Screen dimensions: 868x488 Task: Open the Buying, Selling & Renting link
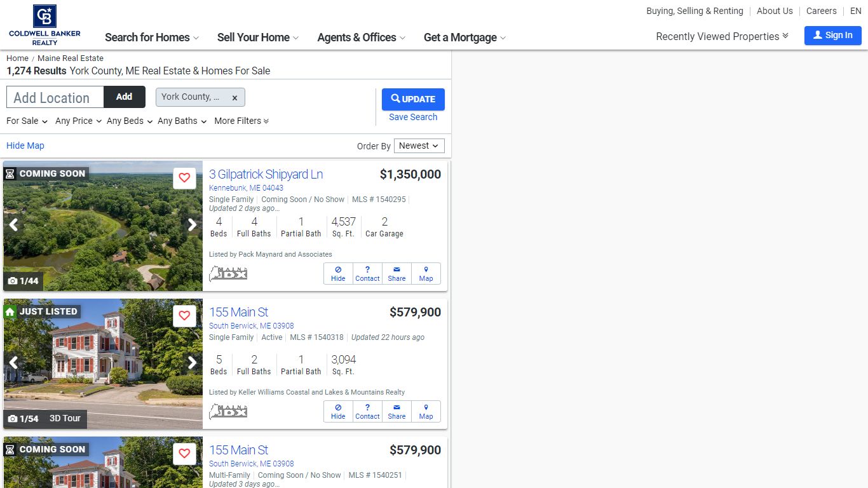[x=695, y=11]
